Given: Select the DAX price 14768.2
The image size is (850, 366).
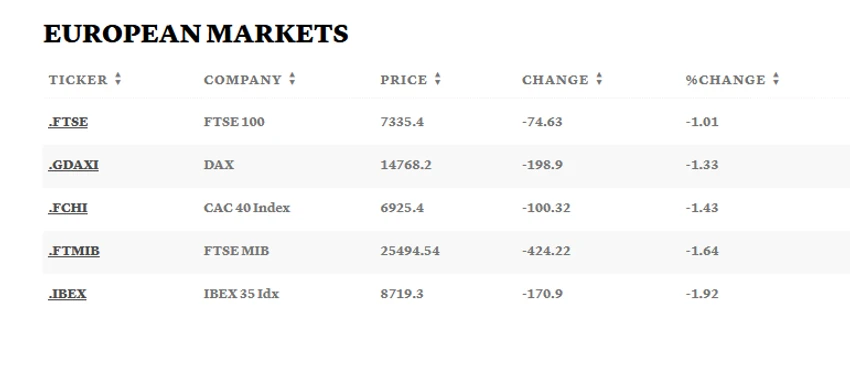Looking at the screenshot, I should [406, 165].
